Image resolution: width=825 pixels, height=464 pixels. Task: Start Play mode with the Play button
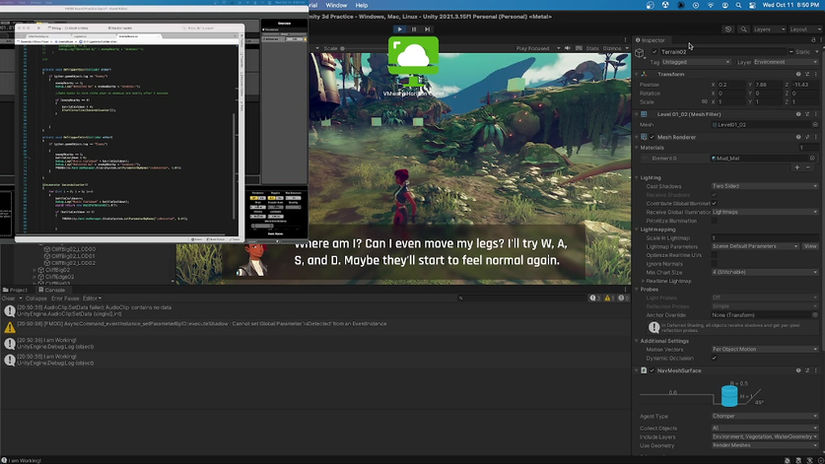(x=400, y=29)
